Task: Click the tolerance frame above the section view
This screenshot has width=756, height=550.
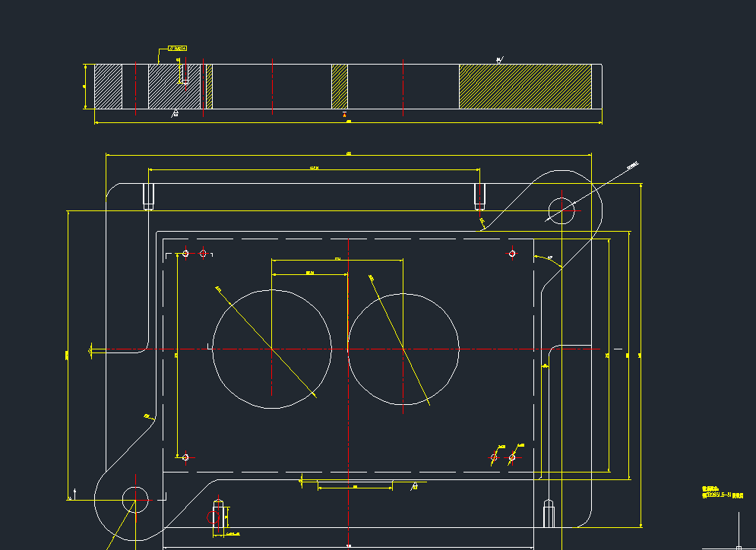Action: (178, 48)
